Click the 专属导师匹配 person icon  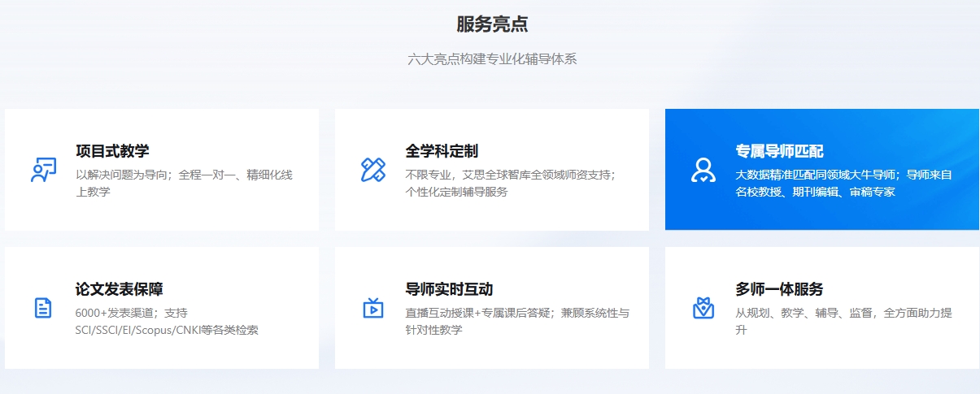click(x=703, y=170)
